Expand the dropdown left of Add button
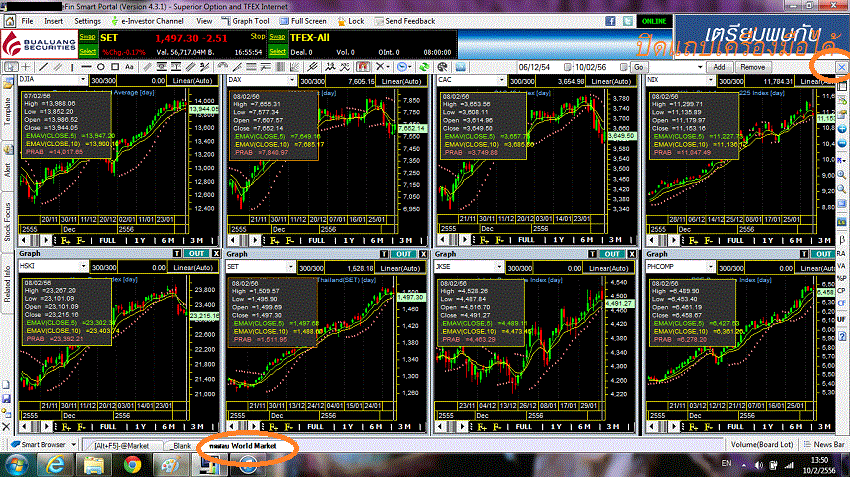This screenshot has width=850, height=477. 700,67
